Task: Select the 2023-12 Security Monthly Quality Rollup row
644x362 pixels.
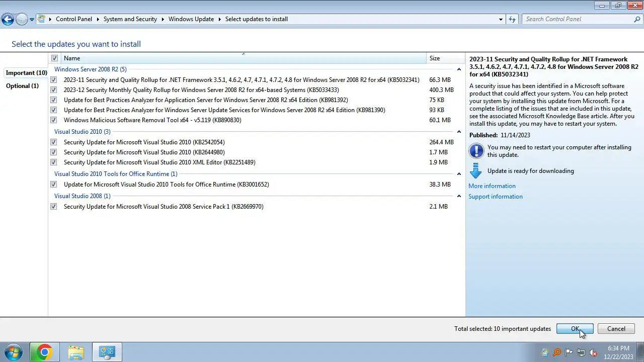Action: point(257,90)
